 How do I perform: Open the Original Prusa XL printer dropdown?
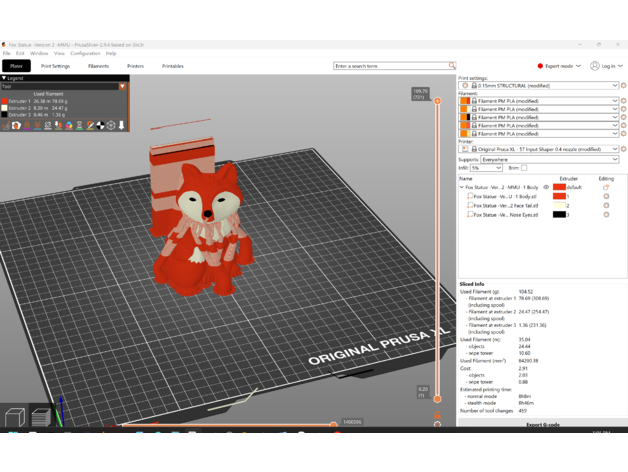615,149
